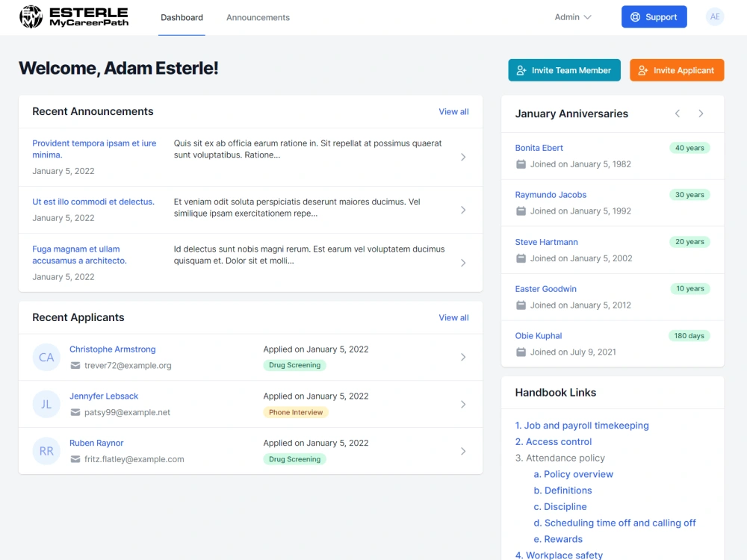Click the envelope icon beside trever72@example.org

75,365
